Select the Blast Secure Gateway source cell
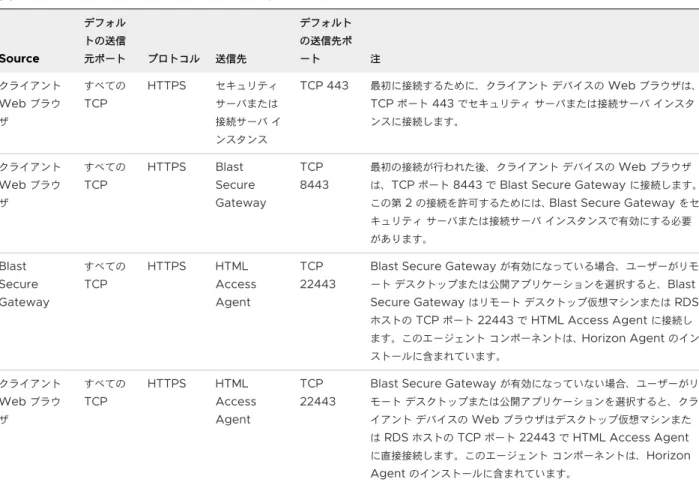The width and height of the screenshot is (699, 485). [25, 284]
